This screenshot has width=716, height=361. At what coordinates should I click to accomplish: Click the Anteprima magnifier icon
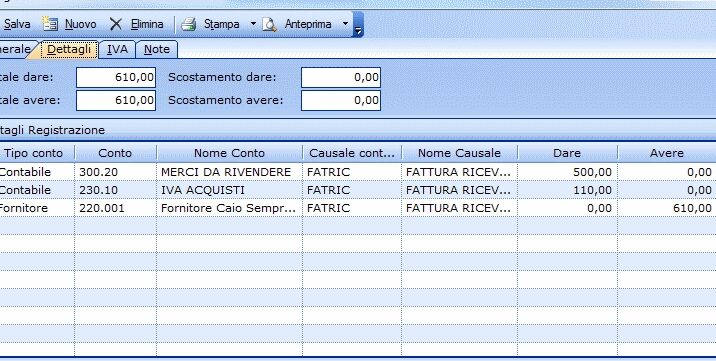click(269, 24)
